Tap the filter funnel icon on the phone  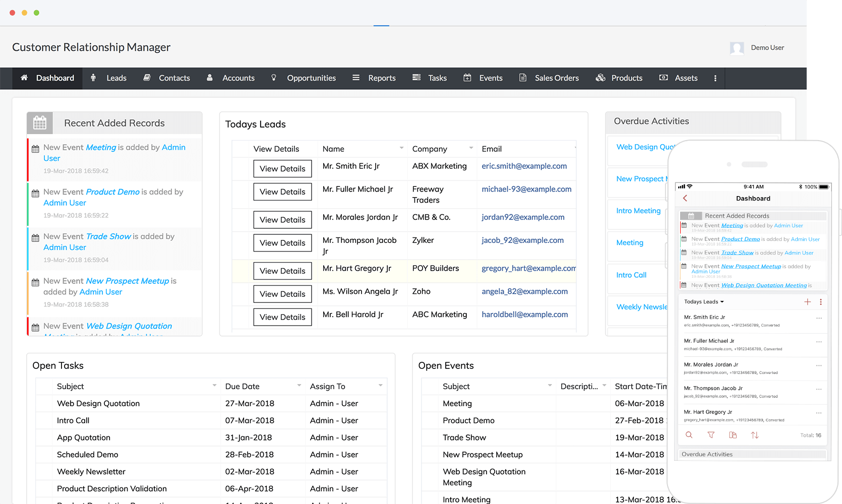click(x=711, y=435)
